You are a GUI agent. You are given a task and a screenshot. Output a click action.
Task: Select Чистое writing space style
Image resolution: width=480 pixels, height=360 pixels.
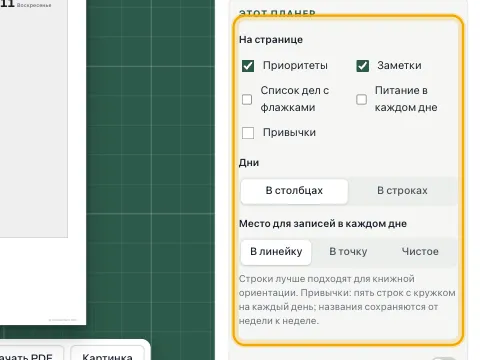point(420,252)
